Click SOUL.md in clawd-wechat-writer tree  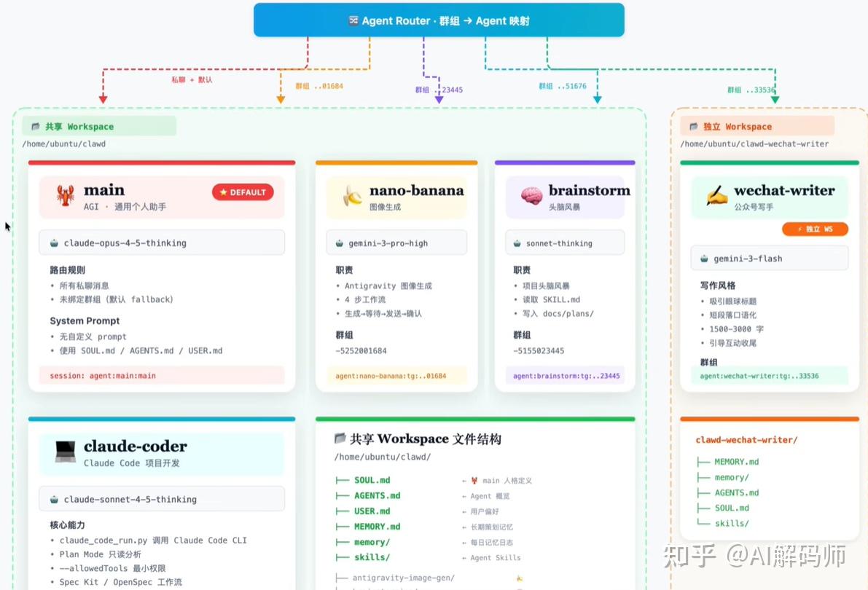point(731,508)
